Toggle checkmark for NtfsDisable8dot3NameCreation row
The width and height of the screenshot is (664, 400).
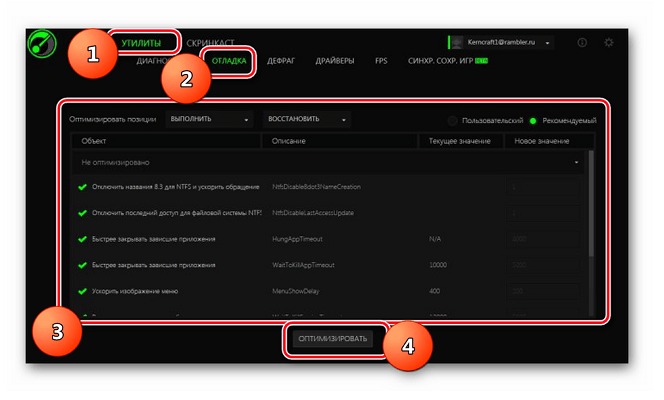pos(82,187)
